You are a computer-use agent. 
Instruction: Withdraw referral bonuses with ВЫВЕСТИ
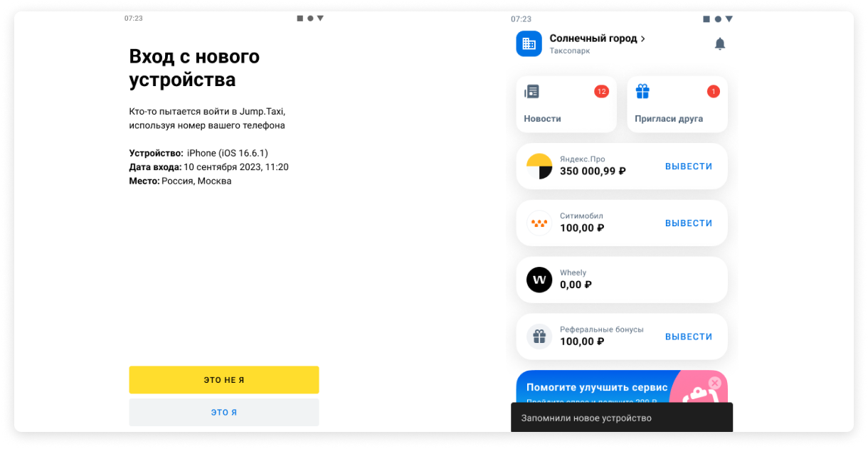coord(689,337)
